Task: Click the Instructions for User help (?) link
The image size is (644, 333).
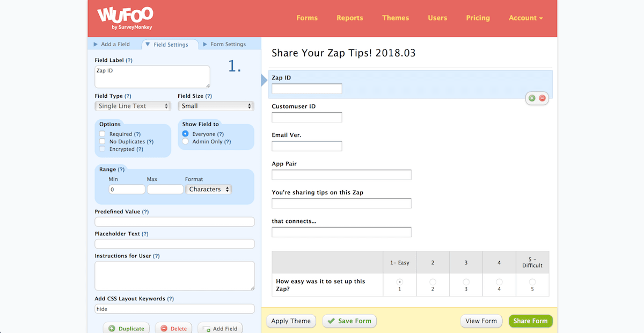Action: click(x=156, y=256)
